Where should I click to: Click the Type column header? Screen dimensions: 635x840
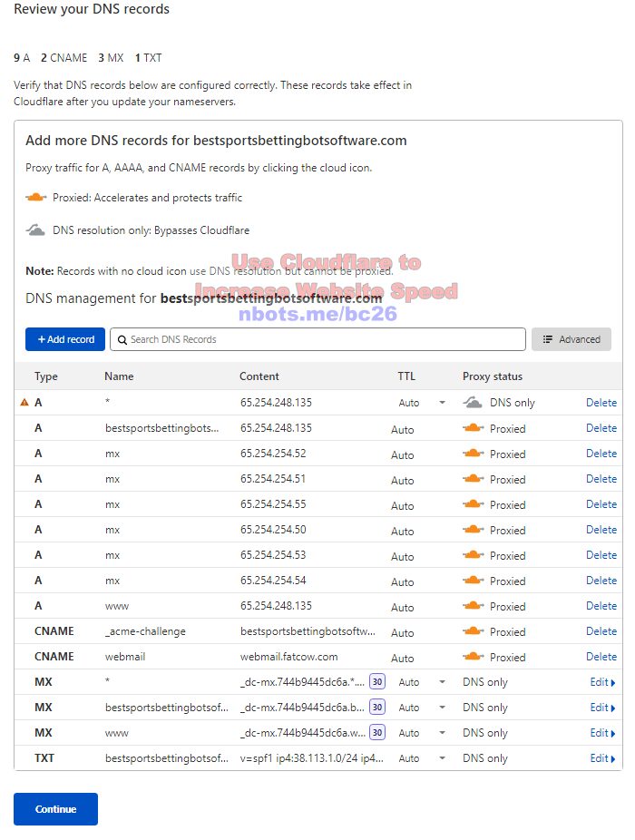[46, 376]
